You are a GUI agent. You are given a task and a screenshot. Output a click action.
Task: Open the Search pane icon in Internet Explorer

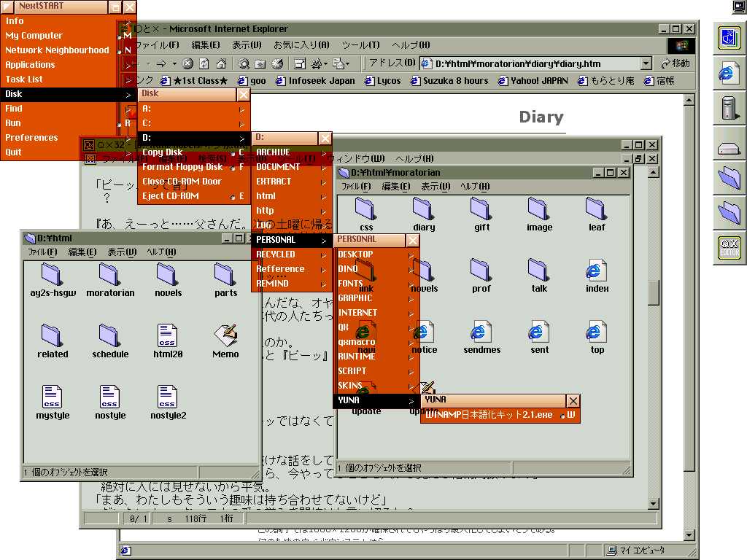click(244, 63)
